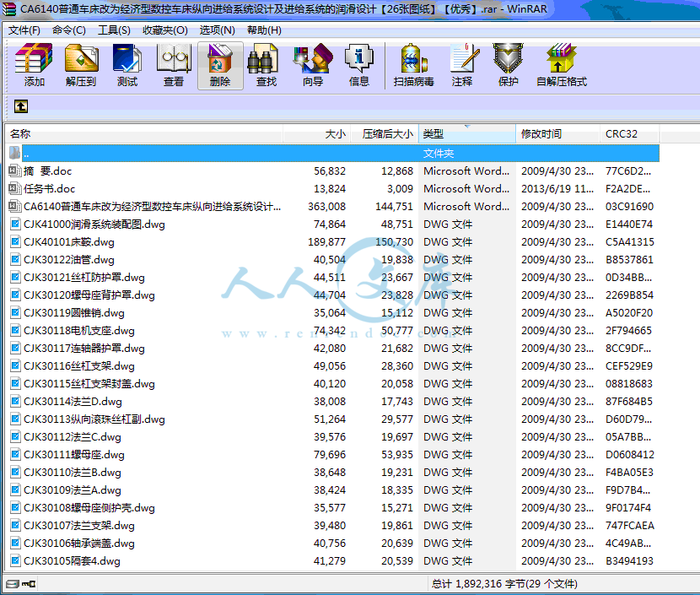The image size is (700, 595).
Task: Select CJK30111螺母座.dwg
Action: coord(74,454)
